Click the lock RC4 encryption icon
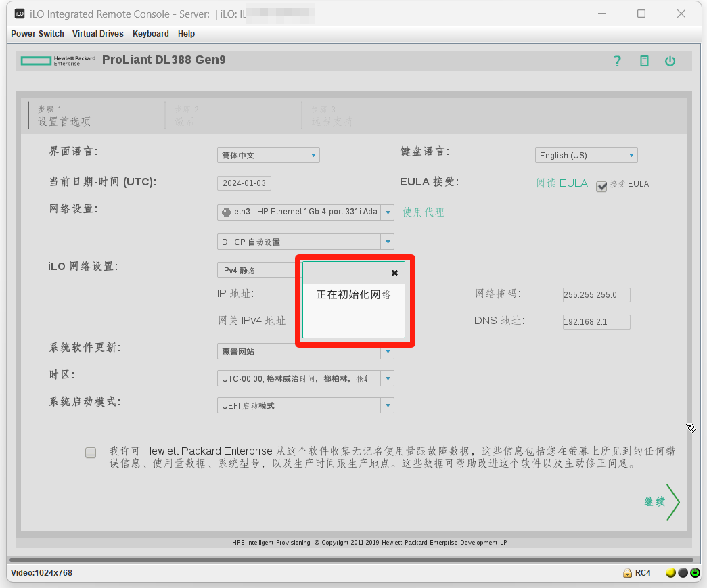This screenshot has width=707, height=588. (x=628, y=573)
